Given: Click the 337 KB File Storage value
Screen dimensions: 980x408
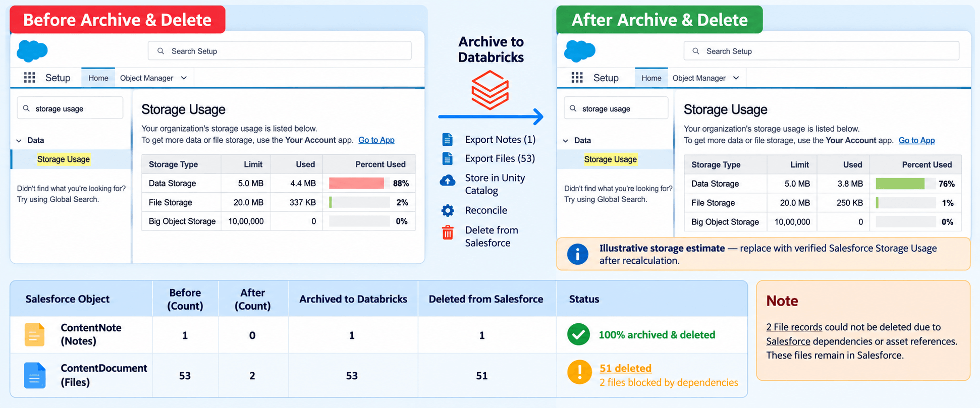Looking at the screenshot, I should [x=303, y=202].
